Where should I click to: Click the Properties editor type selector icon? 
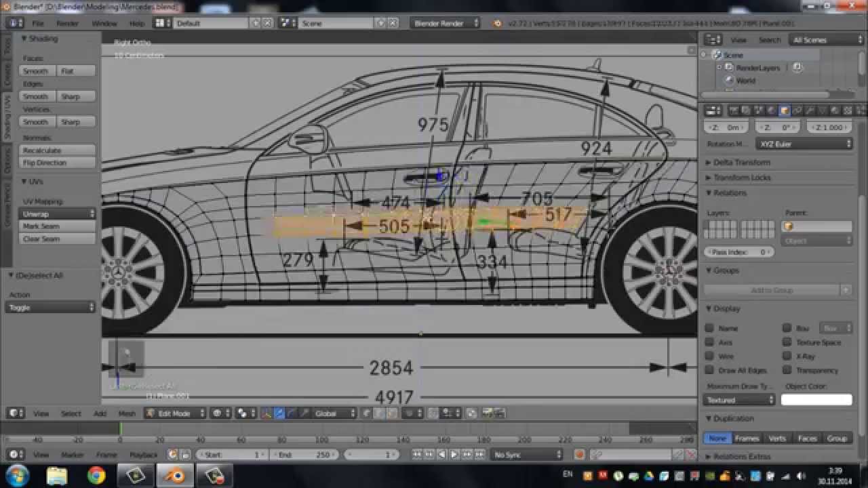713,110
